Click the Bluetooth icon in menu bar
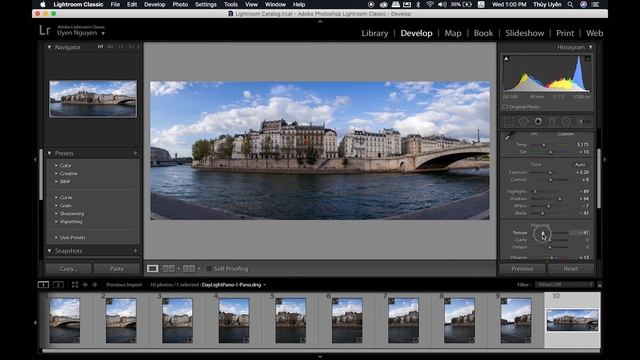Screen dimensions: 640x360 pyautogui.click(x=418, y=4)
